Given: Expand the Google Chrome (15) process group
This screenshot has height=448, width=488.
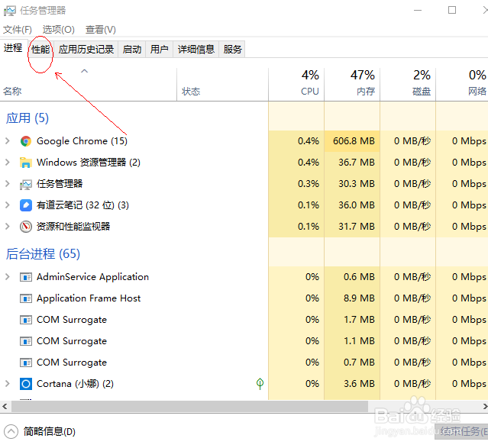Looking at the screenshot, I should [8, 141].
